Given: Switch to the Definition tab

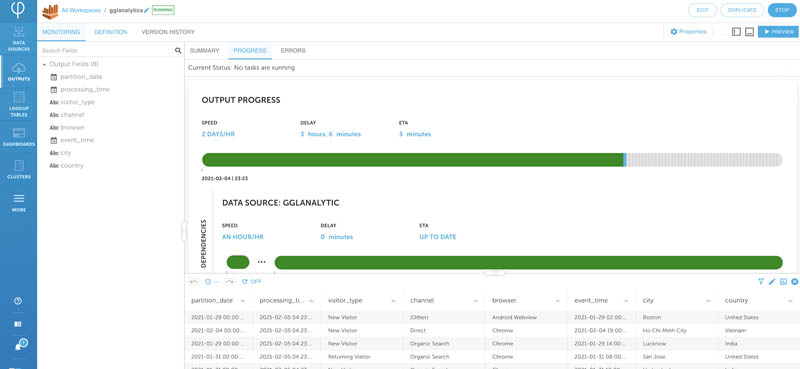Looking at the screenshot, I should point(111,32).
